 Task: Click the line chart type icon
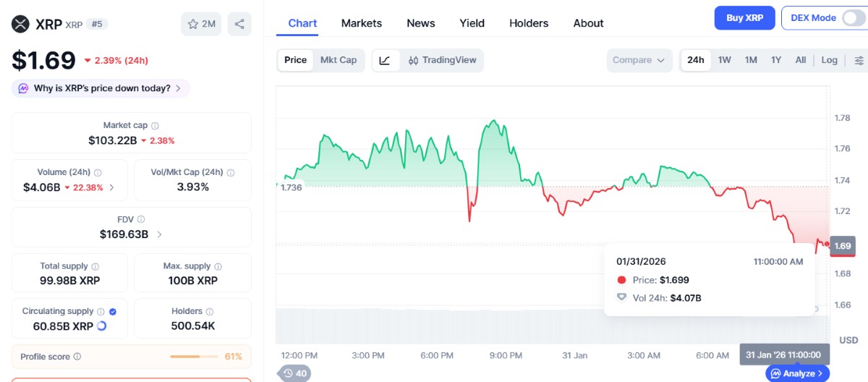pos(385,60)
